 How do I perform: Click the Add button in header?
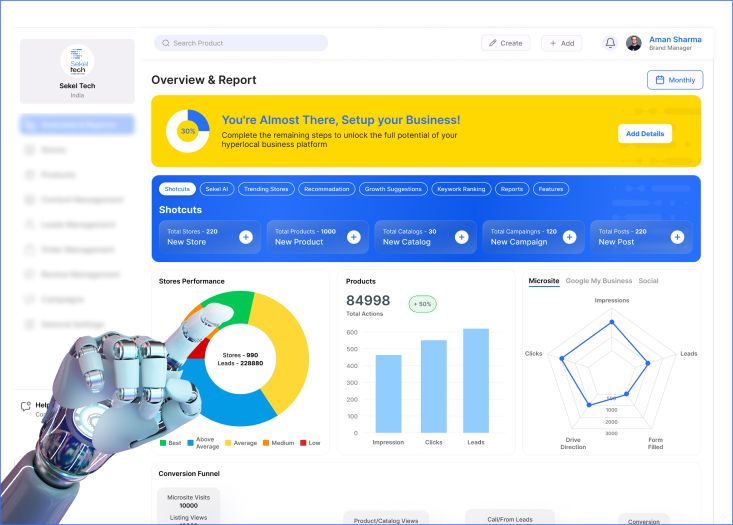tap(561, 43)
